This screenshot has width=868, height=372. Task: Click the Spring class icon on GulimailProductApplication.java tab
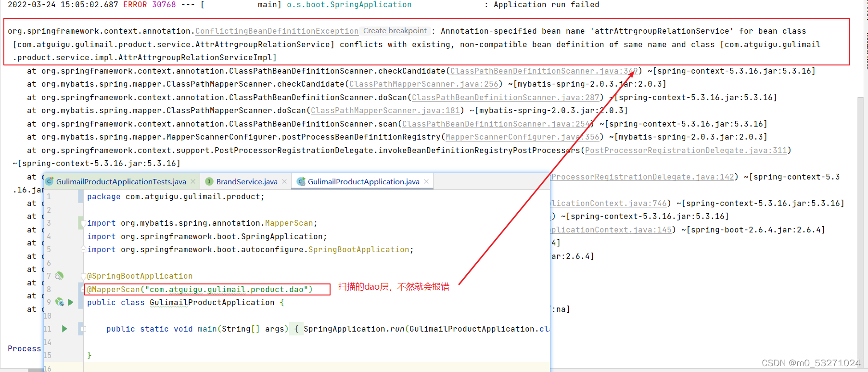coord(301,181)
